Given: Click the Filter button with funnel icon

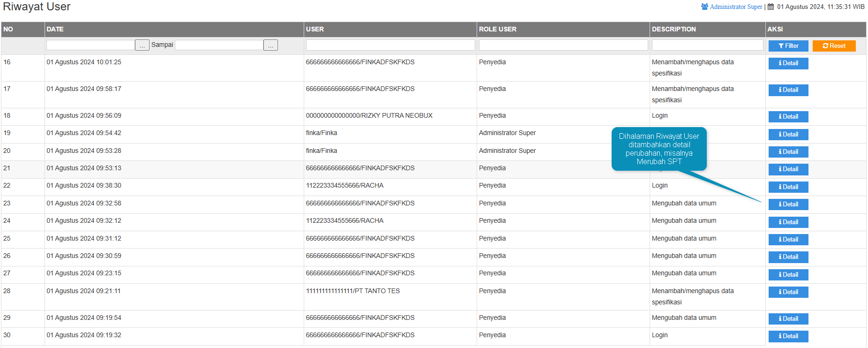Looking at the screenshot, I should pyautogui.click(x=788, y=46).
